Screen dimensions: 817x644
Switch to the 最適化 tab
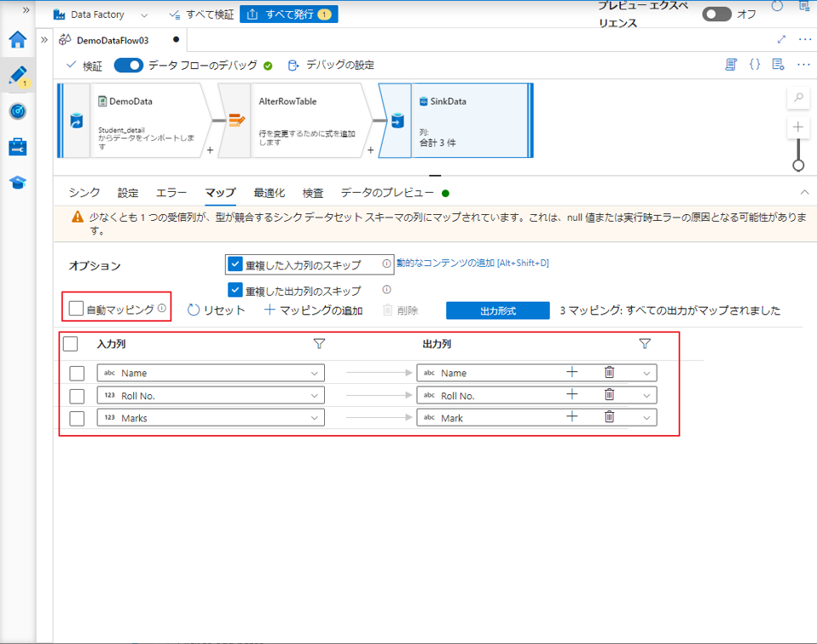[x=269, y=194]
